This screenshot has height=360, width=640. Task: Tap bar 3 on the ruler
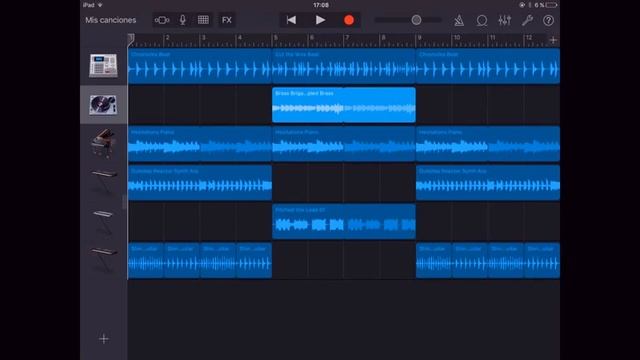click(203, 38)
